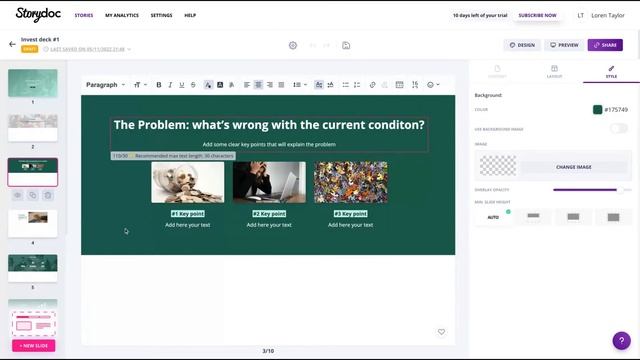This screenshot has width=640, height=360.
Task: Open the font size dropdown
Action: 140,85
